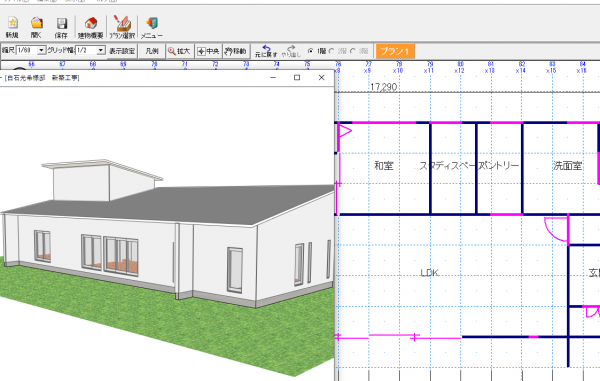The height and width of the screenshot is (381, 600).
Task: Click the 凡例 legend button
Action: 152,51
